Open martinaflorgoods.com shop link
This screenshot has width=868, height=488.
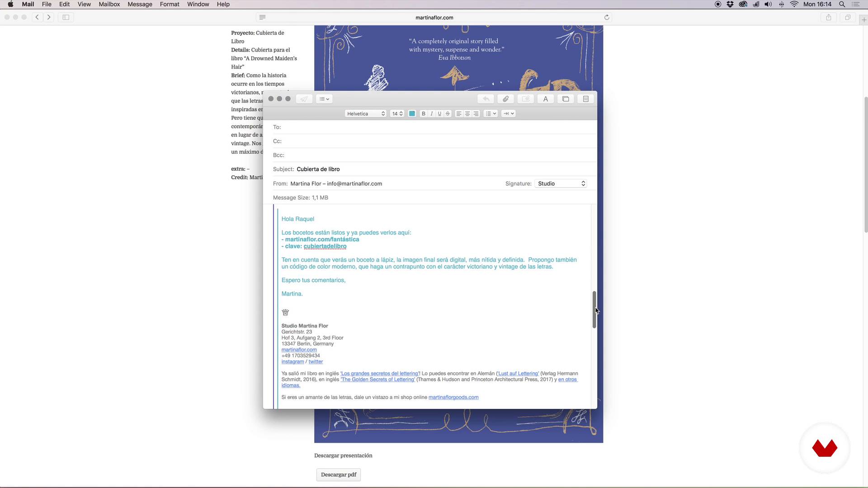(453, 397)
